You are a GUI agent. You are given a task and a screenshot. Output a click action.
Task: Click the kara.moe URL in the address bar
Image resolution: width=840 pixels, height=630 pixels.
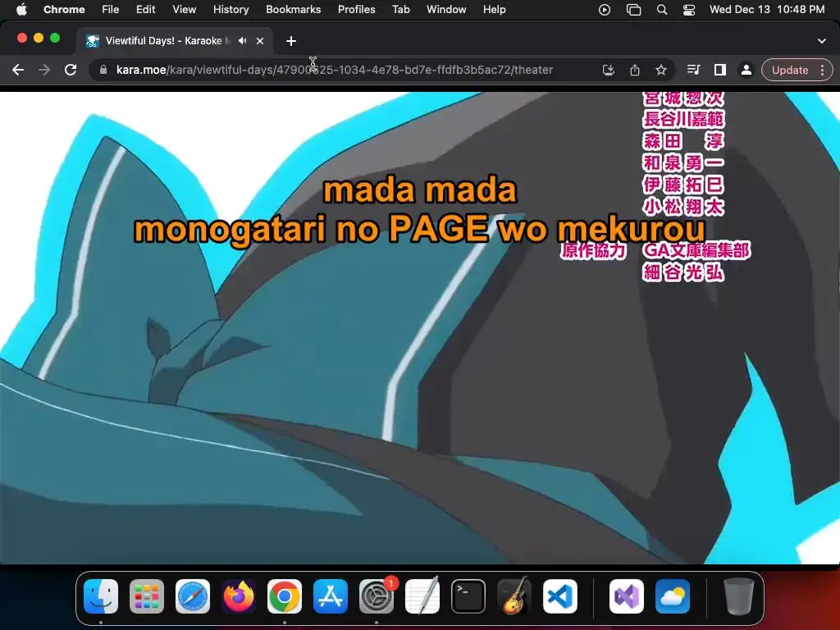[335, 70]
